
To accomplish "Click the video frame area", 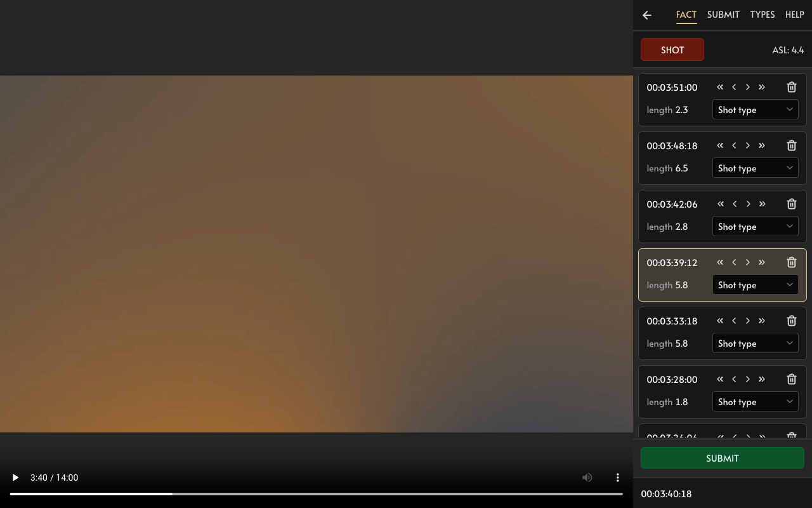I will (x=317, y=254).
